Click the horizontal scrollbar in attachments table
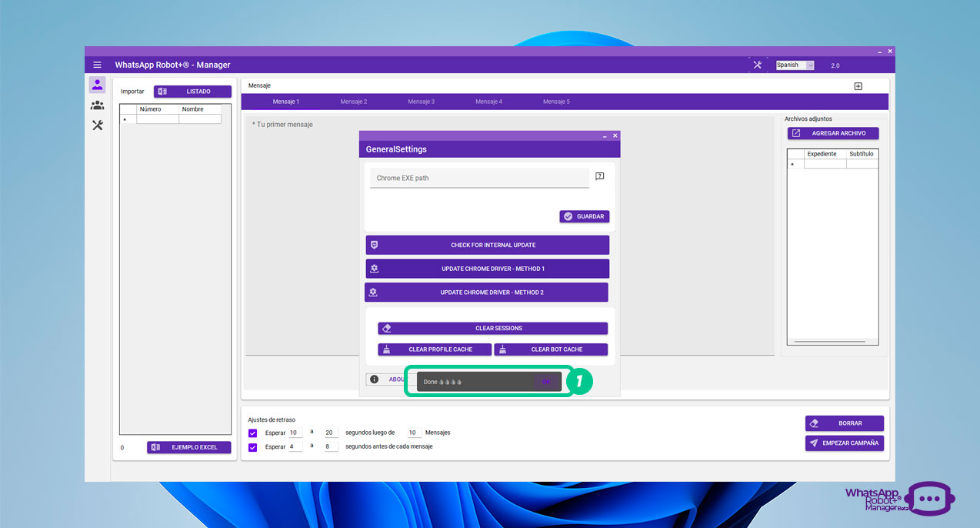The image size is (980, 528). pyautogui.click(x=830, y=341)
